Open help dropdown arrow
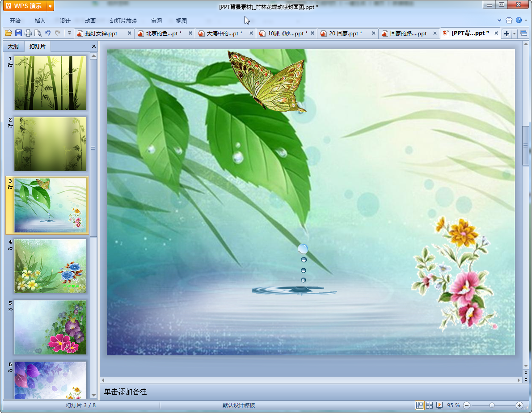The image size is (532, 413). 526,21
